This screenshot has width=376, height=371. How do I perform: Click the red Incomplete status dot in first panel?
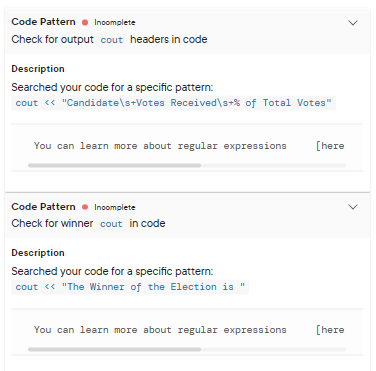click(x=85, y=22)
